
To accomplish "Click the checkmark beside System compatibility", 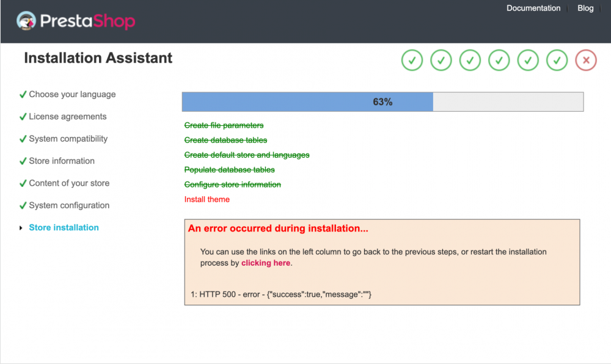I will pos(23,139).
